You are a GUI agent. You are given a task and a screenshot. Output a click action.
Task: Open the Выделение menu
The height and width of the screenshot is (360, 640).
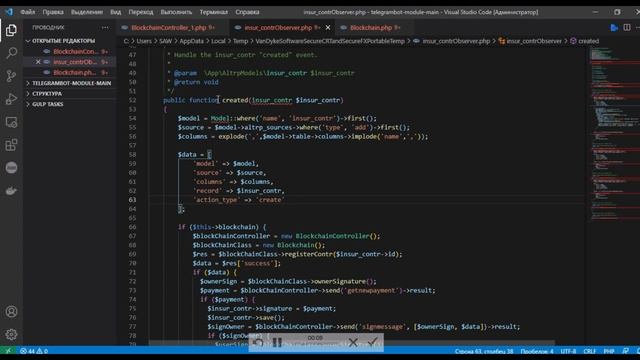(87, 12)
